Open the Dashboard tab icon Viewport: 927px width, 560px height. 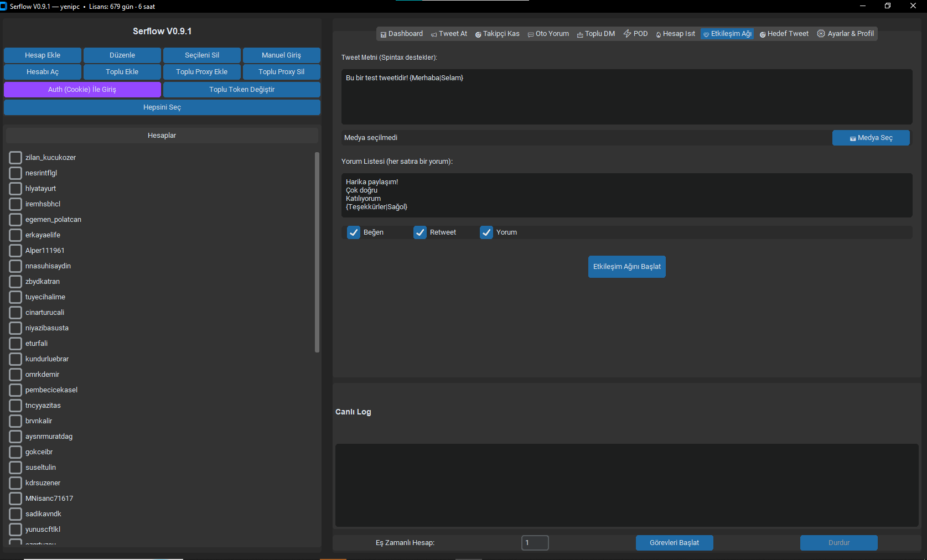pyautogui.click(x=383, y=34)
